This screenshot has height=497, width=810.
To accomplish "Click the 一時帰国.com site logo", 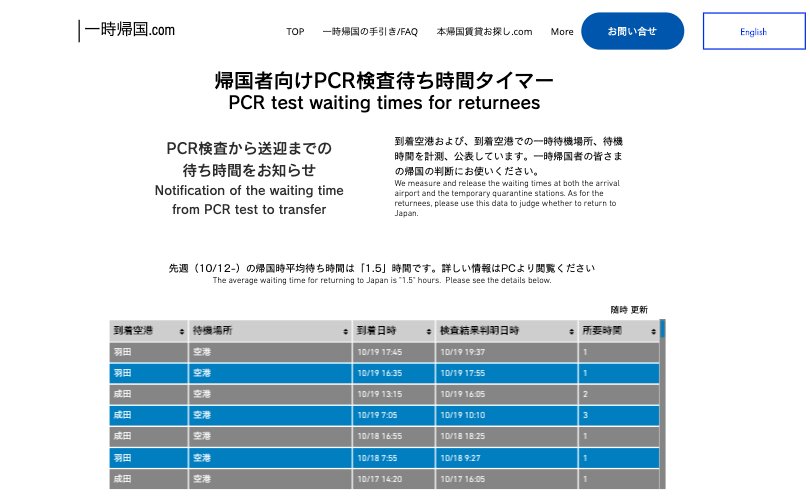I will 129,30.
